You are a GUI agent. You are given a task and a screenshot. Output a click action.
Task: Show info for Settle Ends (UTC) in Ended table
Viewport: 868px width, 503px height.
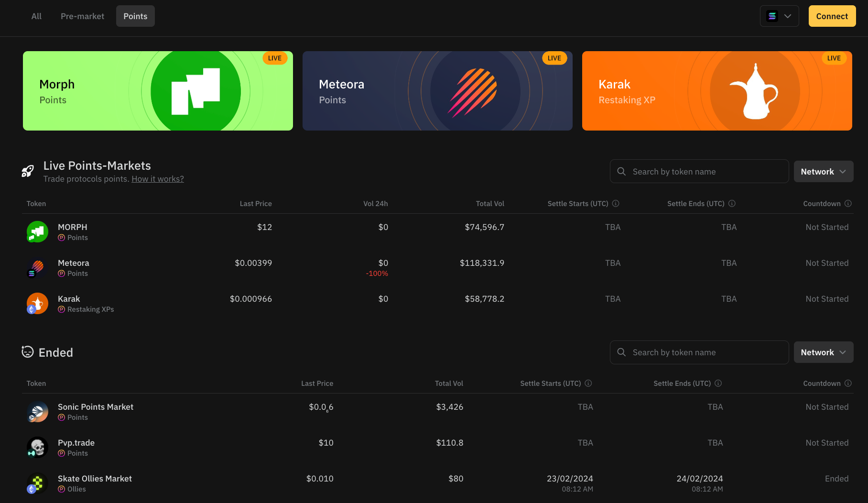click(x=718, y=383)
